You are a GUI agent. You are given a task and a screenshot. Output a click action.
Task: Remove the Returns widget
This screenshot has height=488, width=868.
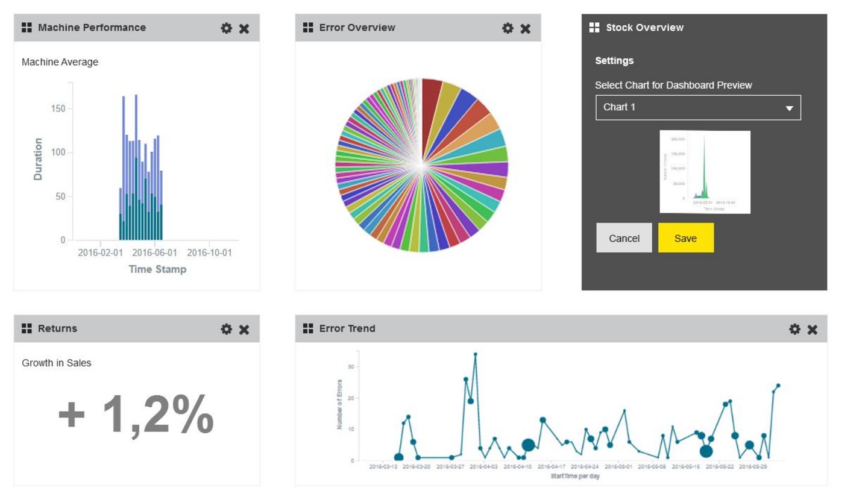point(244,329)
